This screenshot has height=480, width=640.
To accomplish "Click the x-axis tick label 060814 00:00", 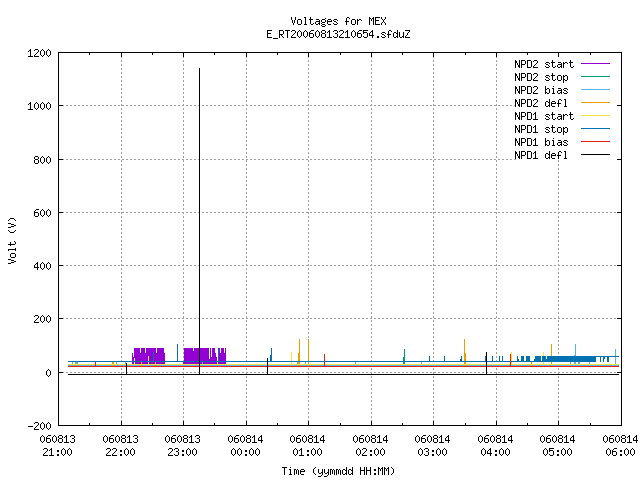I will click(x=245, y=446).
